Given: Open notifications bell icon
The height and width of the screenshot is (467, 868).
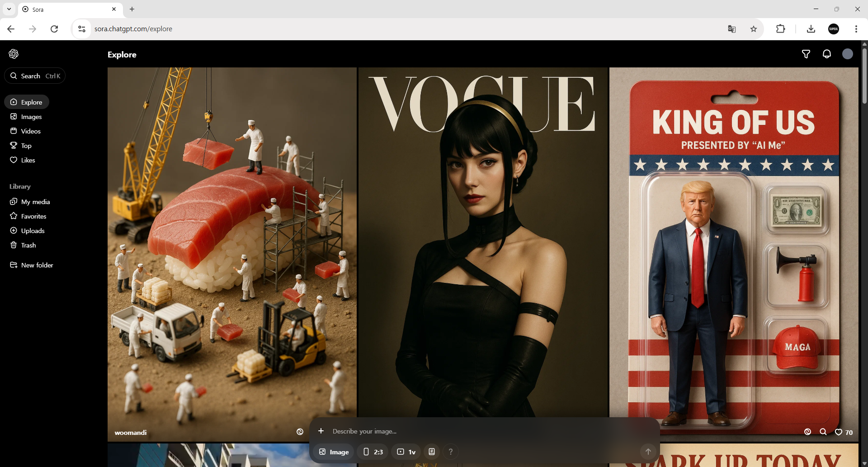Looking at the screenshot, I should [x=827, y=54].
